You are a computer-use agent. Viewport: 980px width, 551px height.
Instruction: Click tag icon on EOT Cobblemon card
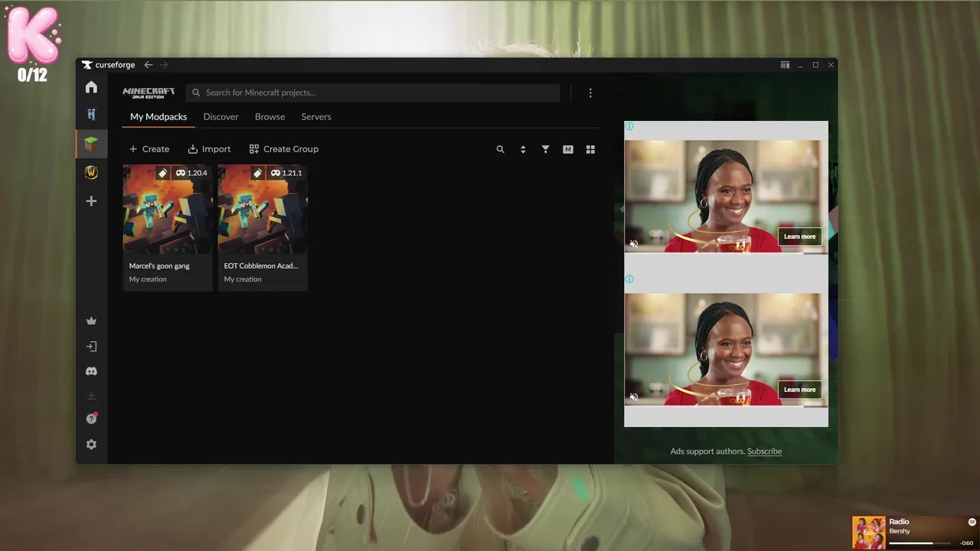257,173
